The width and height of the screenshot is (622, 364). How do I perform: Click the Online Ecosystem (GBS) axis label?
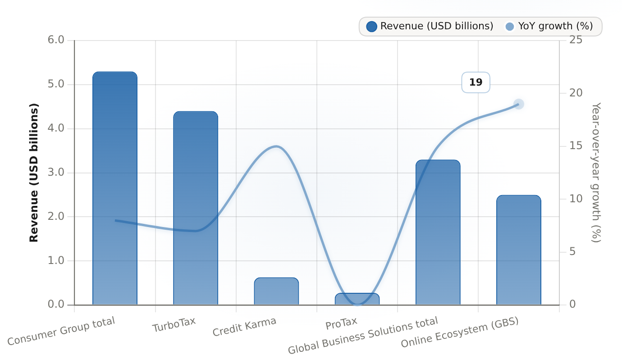tap(460, 332)
